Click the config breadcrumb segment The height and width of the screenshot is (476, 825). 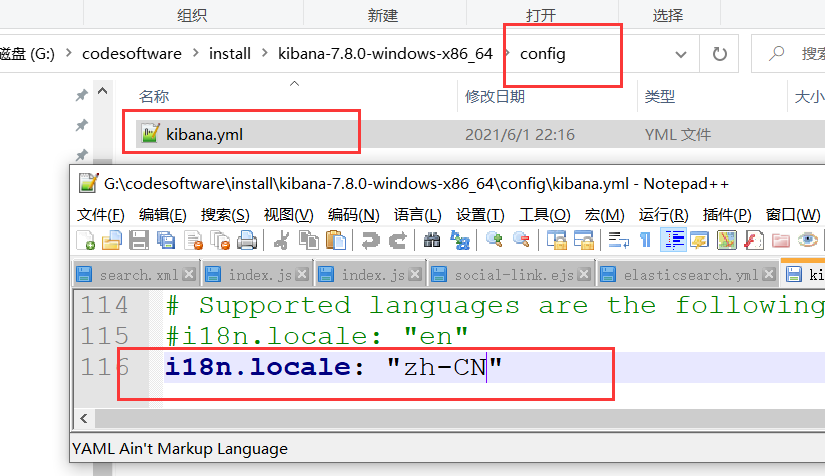542,54
